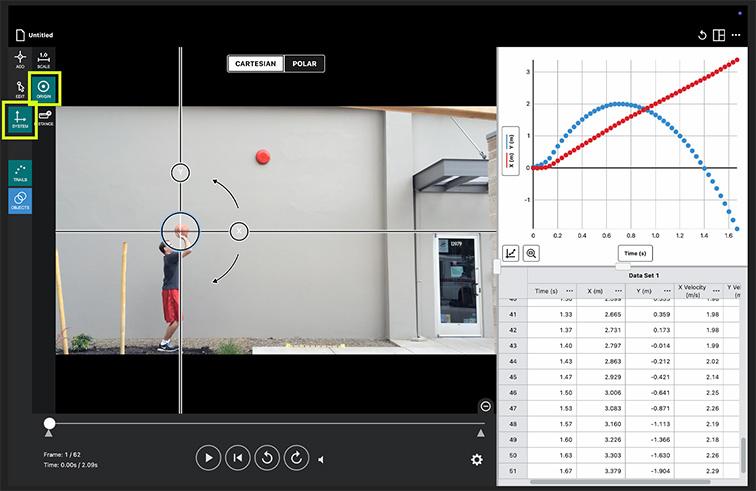Mute the video audio
The image size is (756, 491).
click(x=321, y=460)
